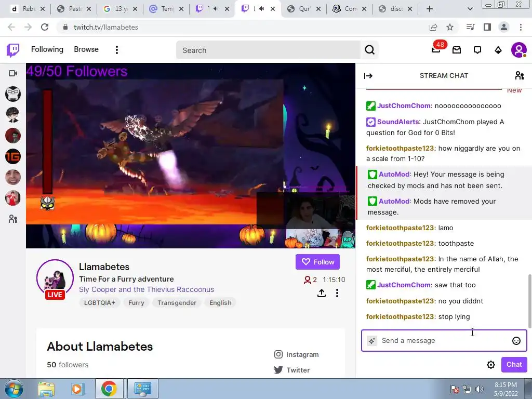Click the stream chat scrollbar
This screenshot has width=532, height=399.
[529, 300]
